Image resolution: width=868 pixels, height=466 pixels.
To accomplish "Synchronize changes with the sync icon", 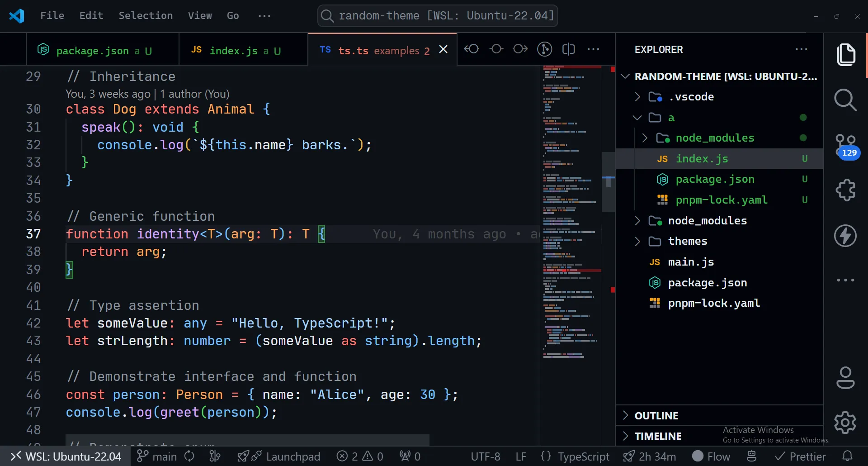I will 189,456.
